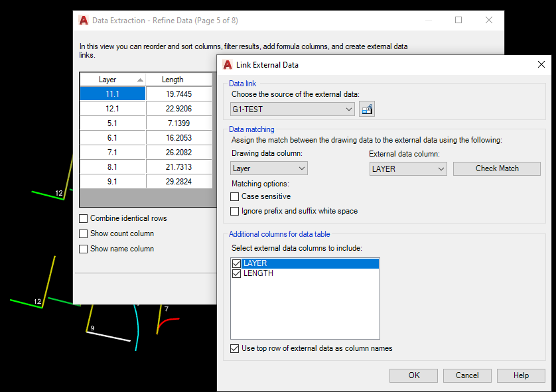Confirm the data link with OK

tap(413, 375)
